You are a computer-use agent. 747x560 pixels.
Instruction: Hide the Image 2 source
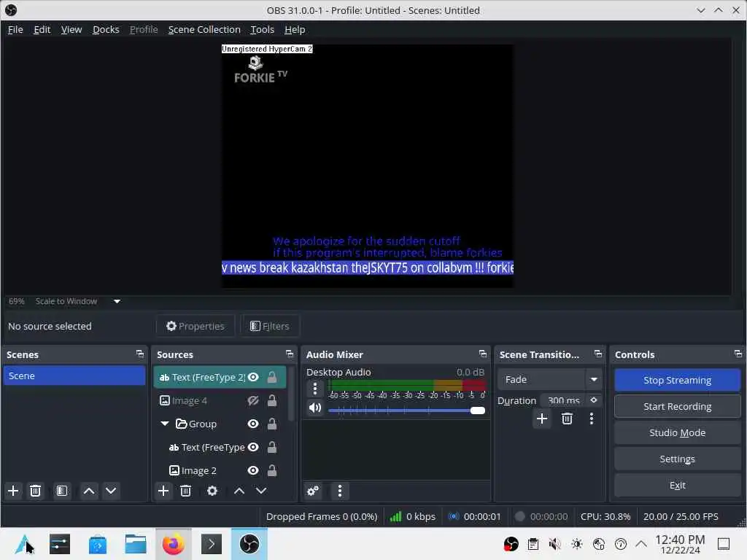point(253,470)
